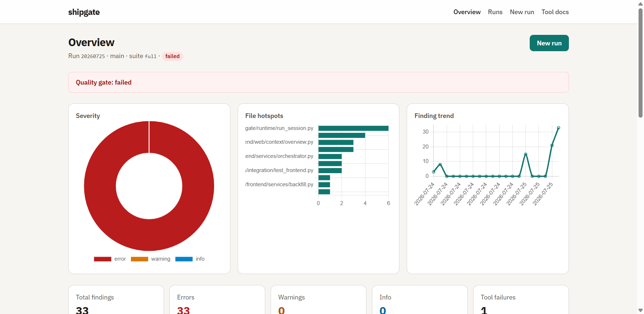Click the Errors card label
The image size is (644, 314).
[186, 297]
